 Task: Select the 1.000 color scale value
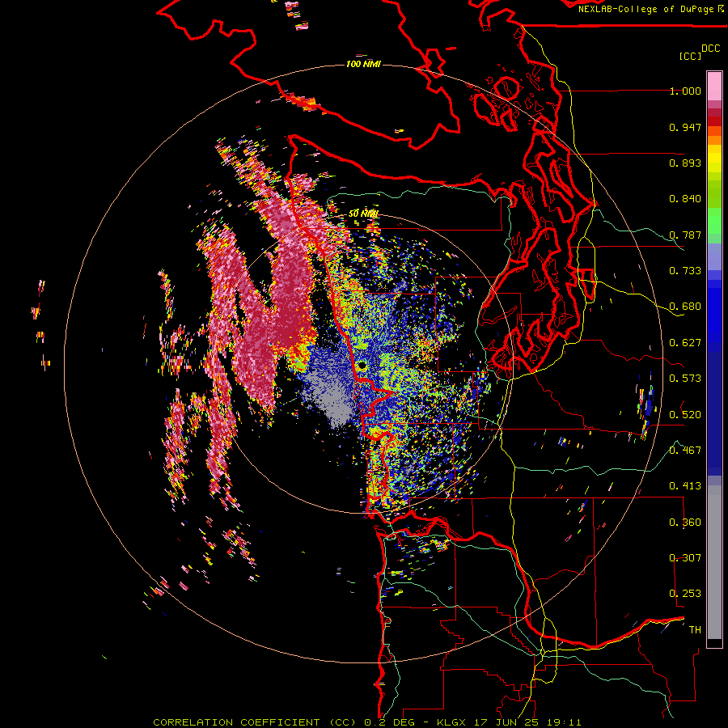pos(685,91)
